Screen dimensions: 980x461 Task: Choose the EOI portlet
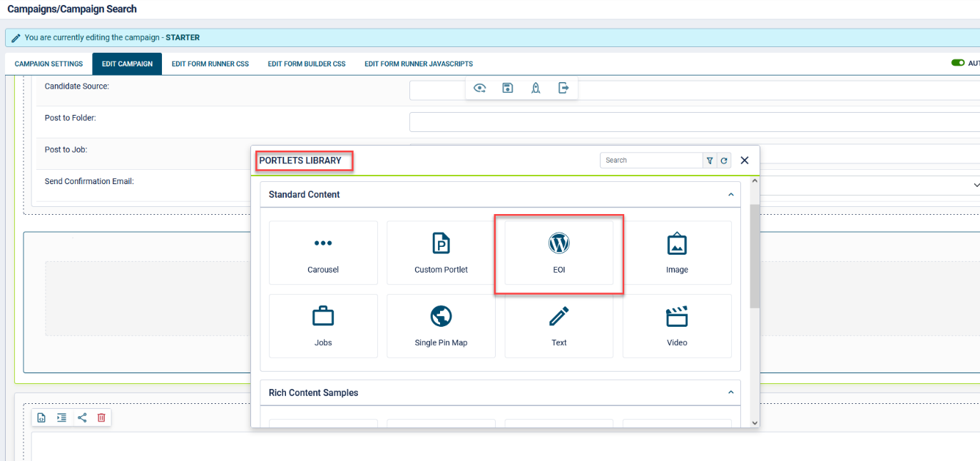point(559,253)
